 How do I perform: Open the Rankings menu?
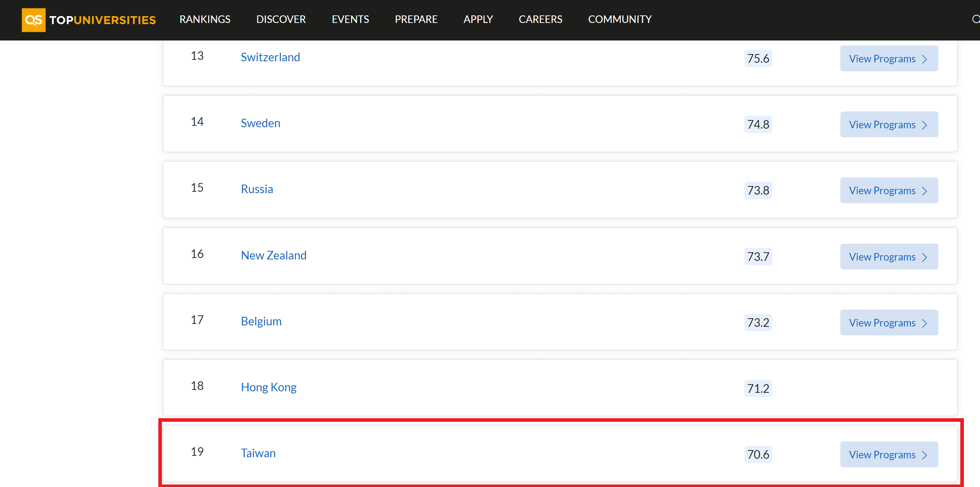coord(205,19)
